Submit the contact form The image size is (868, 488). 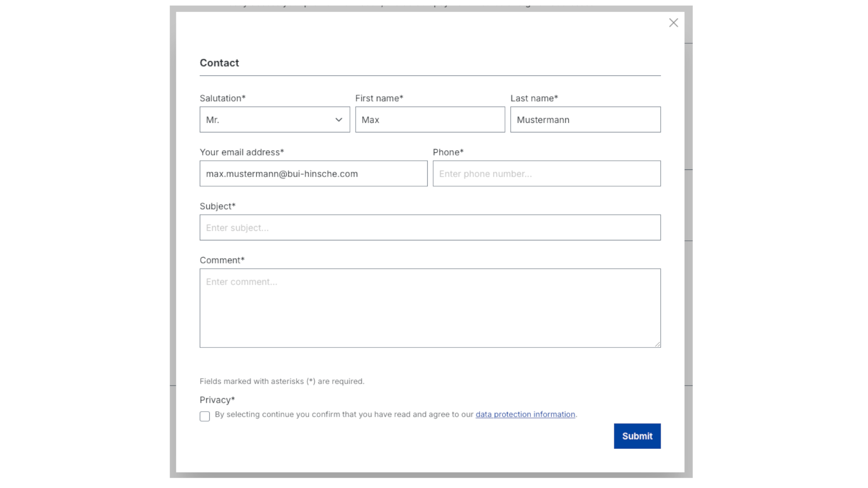coord(637,436)
